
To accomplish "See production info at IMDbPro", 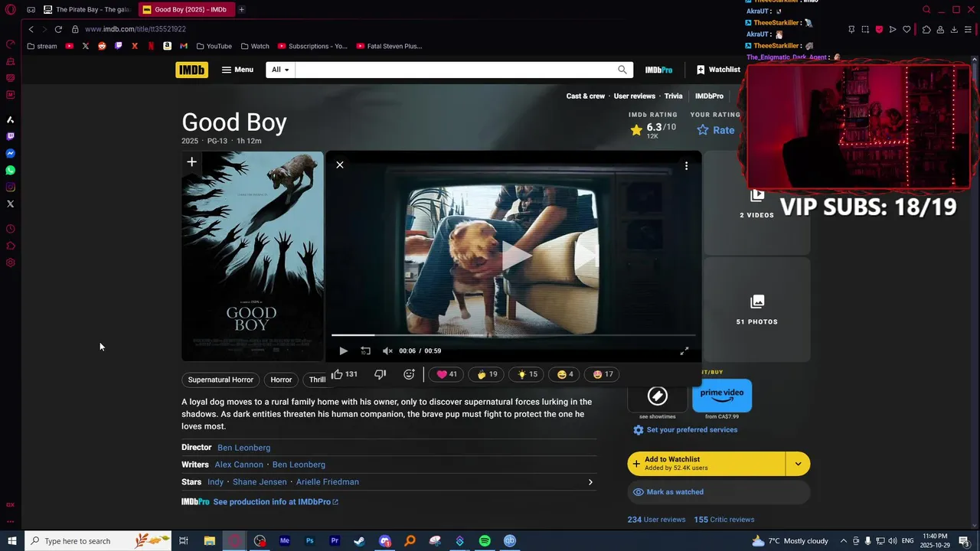I will click(276, 502).
